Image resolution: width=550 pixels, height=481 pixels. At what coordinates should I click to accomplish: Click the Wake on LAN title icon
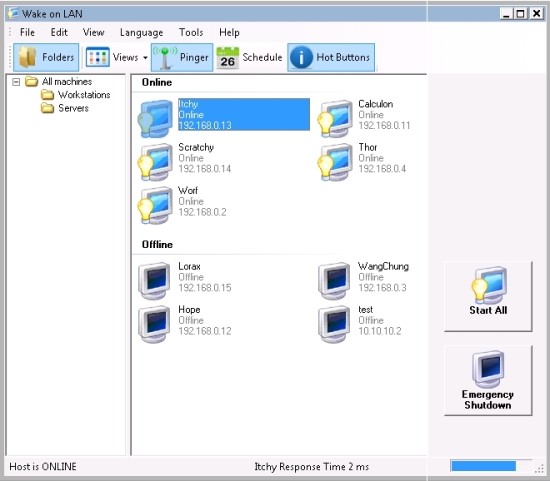click(13, 13)
